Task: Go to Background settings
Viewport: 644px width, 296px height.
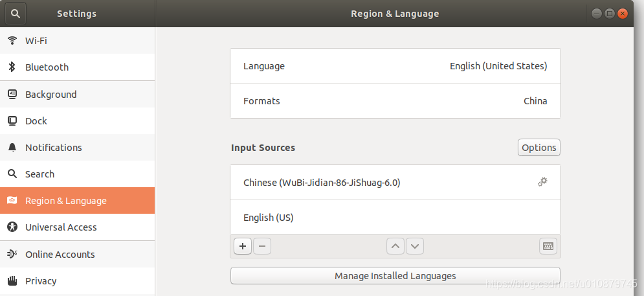Action: tap(77, 94)
